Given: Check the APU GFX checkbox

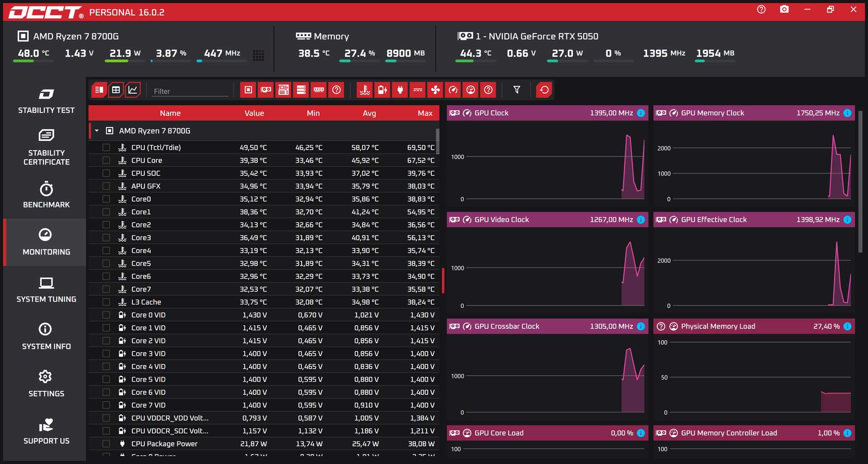Looking at the screenshot, I should [106, 186].
